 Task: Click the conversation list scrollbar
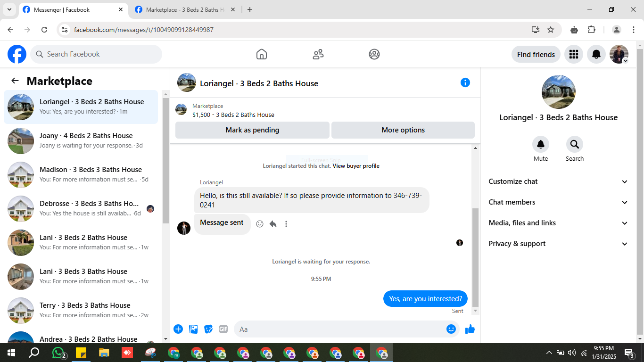[165, 160]
